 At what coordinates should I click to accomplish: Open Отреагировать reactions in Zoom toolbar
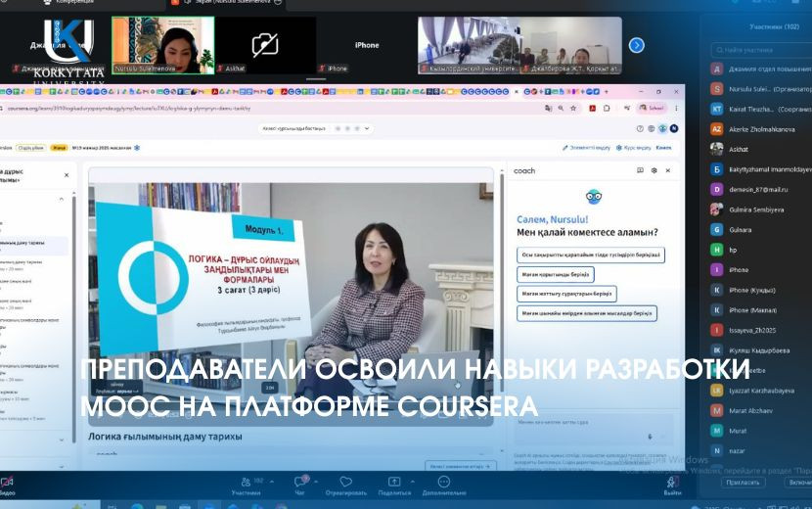point(346,486)
